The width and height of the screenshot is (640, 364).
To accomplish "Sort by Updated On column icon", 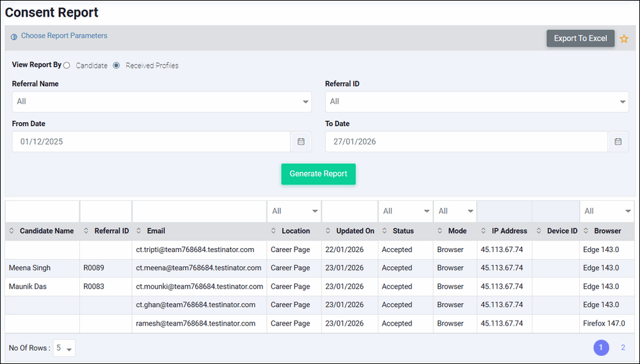I will 328,231.
